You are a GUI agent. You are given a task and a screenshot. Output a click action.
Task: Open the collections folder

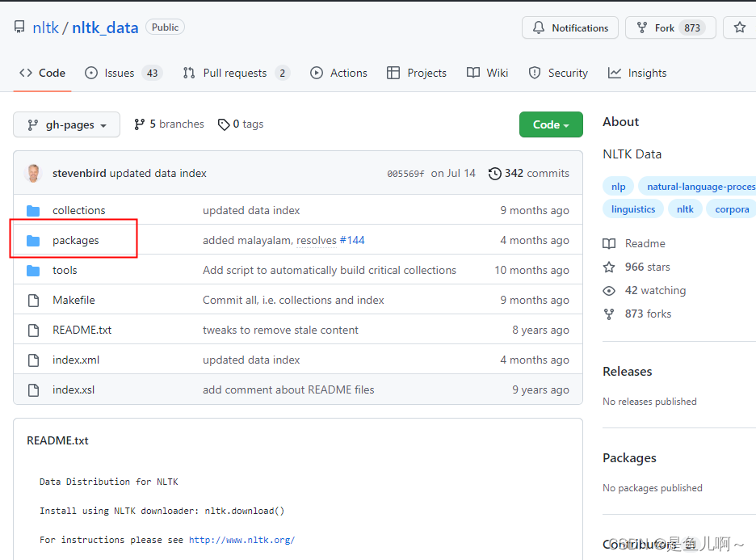(x=78, y=210)
